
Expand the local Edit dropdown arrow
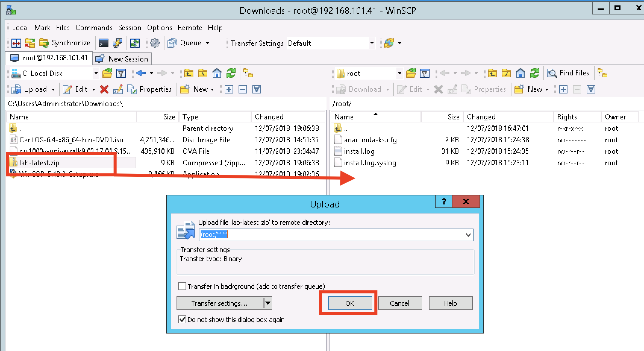pos(93,90)
